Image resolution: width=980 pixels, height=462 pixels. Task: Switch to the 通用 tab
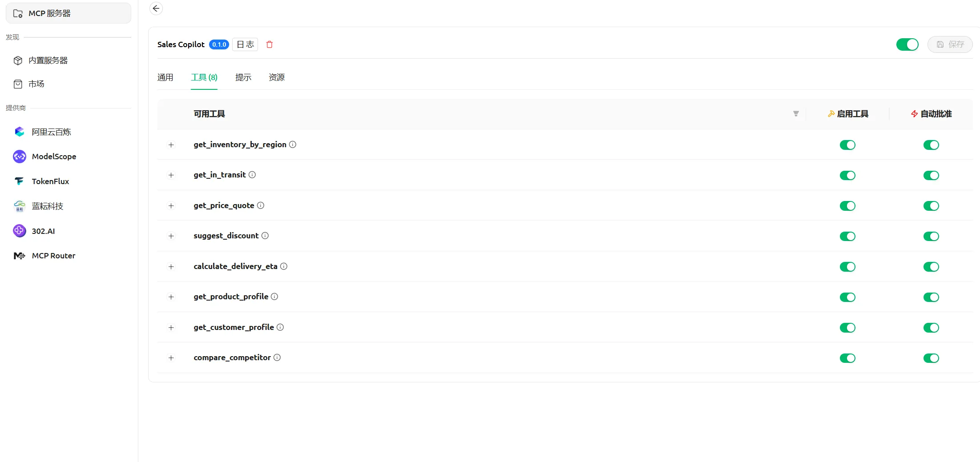pos(165,77)
